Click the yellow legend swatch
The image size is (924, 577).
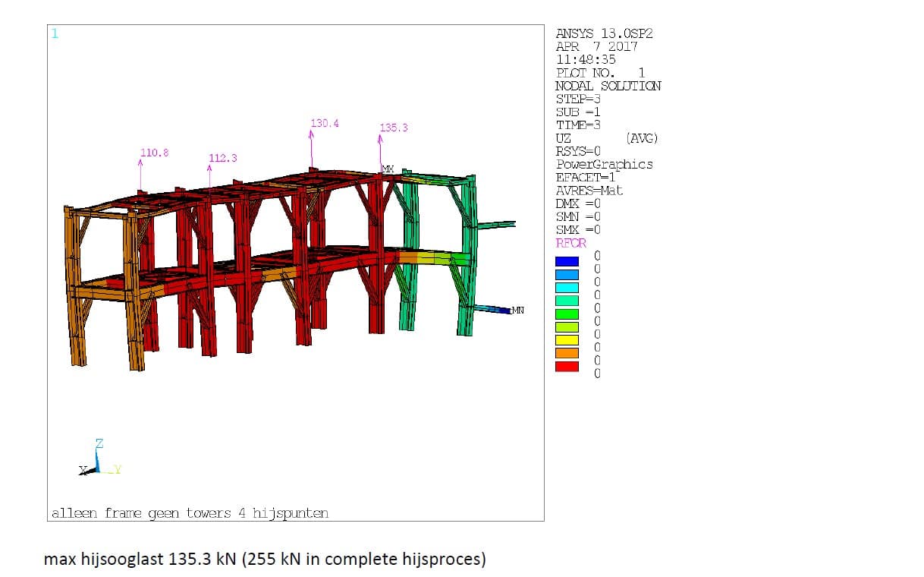click(x=567, y=340)
